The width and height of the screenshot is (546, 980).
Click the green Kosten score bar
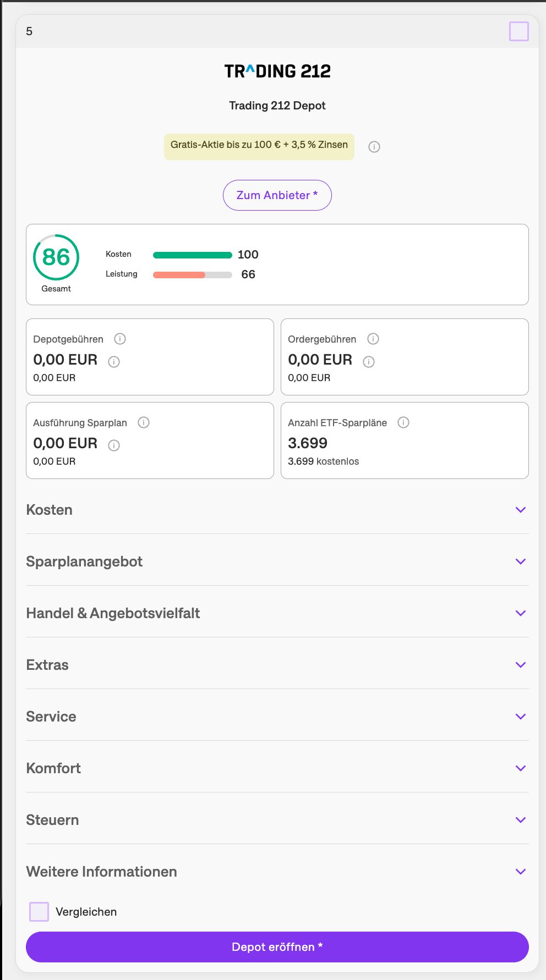(193, 255)
